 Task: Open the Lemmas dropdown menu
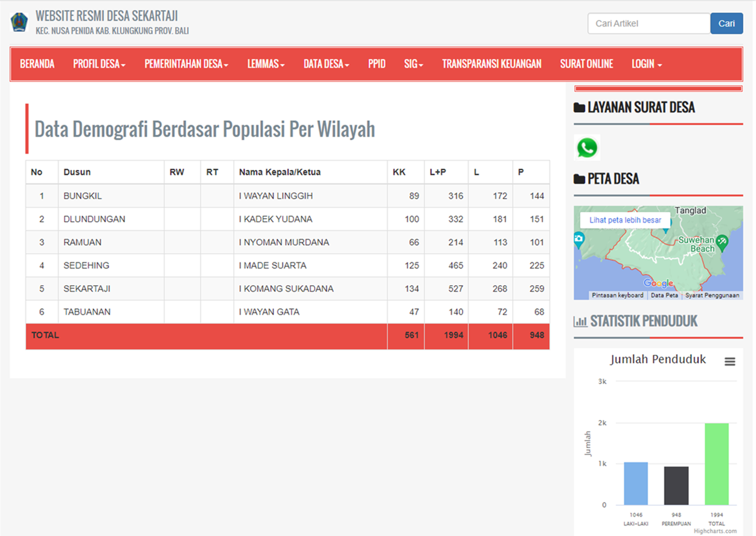pos(266,64)
